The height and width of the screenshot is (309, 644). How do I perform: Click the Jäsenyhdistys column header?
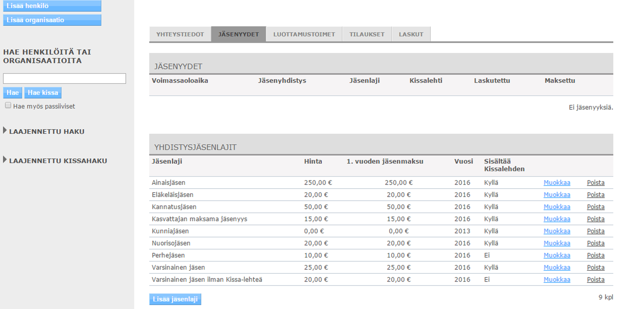[x=282, y=81]
